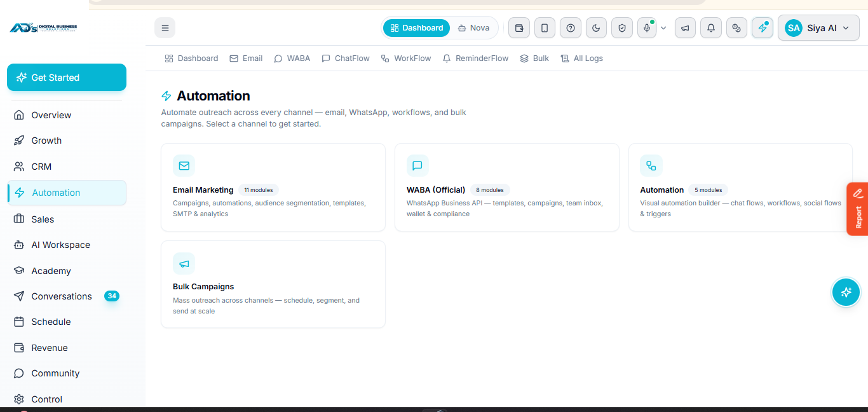Click the megaphone icon on Bulk Campaigns card
Viewport: 868px width, 412px height.
pos(184,263)
